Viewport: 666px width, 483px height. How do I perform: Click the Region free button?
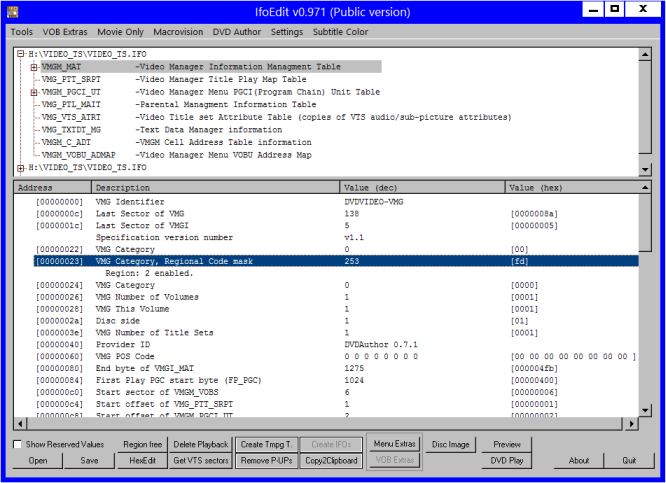click(x=142, y=444)
